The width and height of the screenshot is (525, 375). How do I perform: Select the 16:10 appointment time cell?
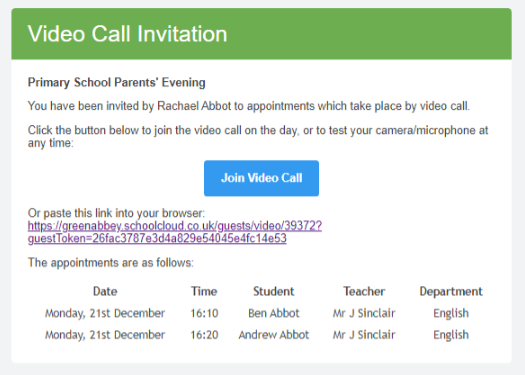(x=204, y=313)
